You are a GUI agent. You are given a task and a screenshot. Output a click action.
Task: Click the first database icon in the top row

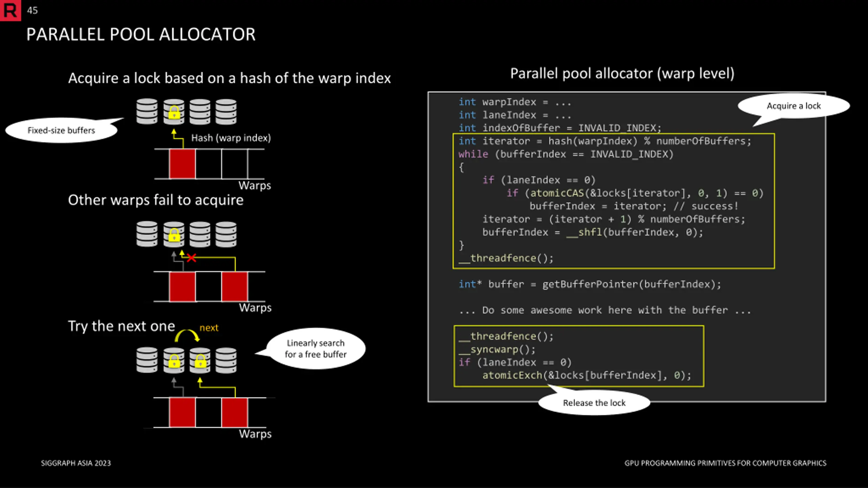pyautogui.click(x=147, y=111)
